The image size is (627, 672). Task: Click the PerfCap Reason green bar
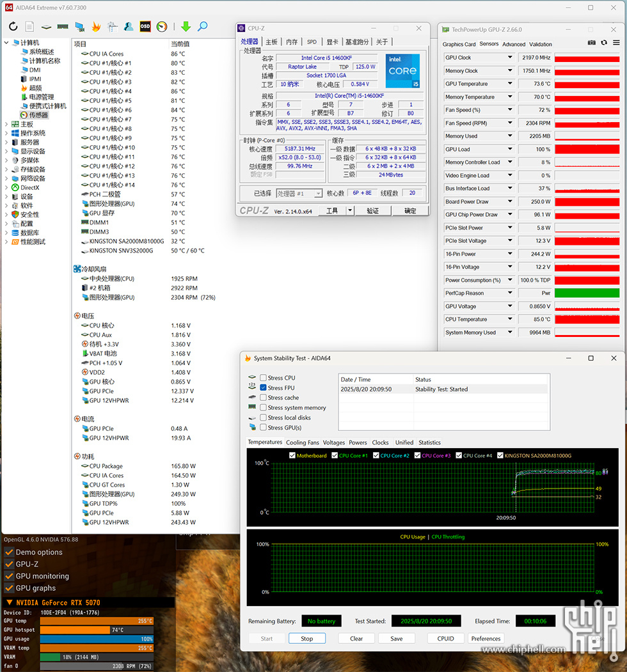[x=587, y=293]
